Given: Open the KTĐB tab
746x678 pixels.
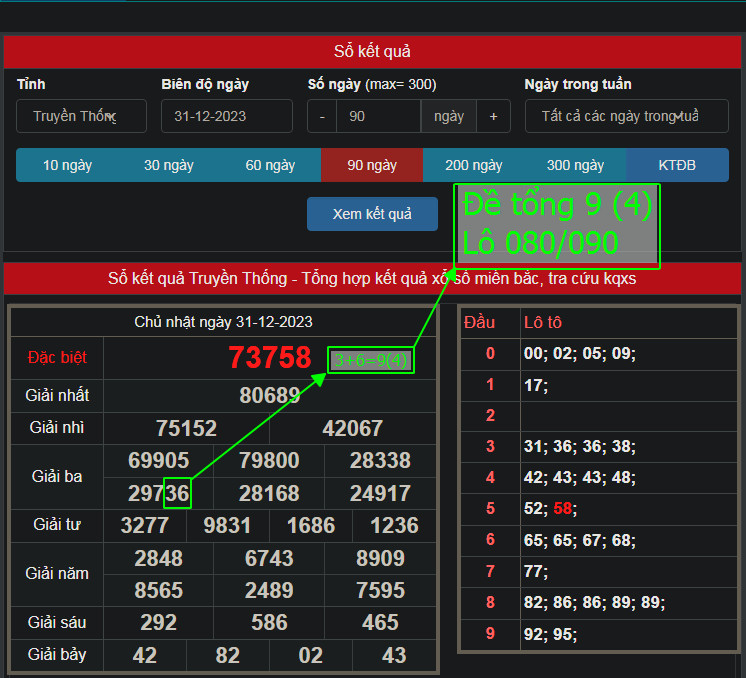Looking at the screenshot, I should tap(677, 165).
